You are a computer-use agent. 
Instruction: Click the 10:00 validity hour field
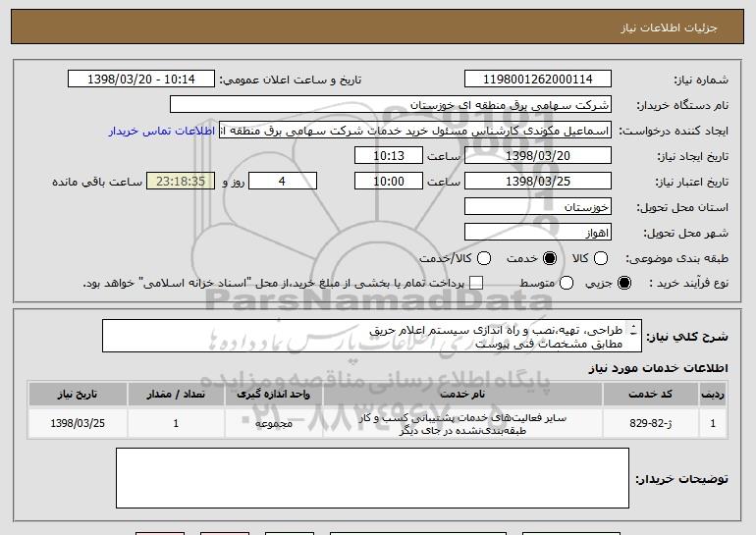tap(390, 182)
